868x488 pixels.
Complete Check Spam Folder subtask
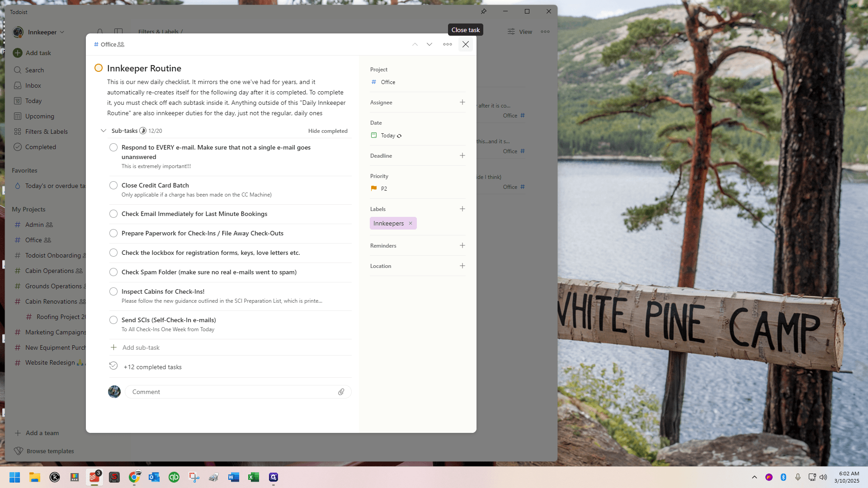coord(113,272)
